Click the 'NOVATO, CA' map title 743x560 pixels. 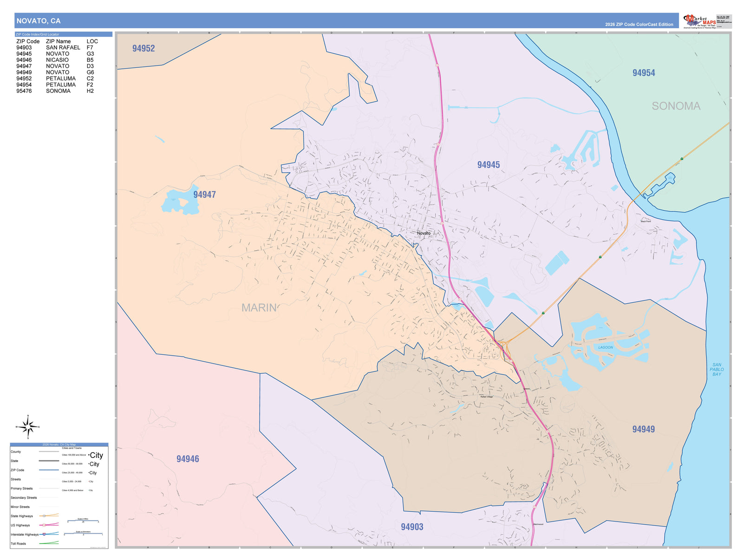(x=39, y=21)
